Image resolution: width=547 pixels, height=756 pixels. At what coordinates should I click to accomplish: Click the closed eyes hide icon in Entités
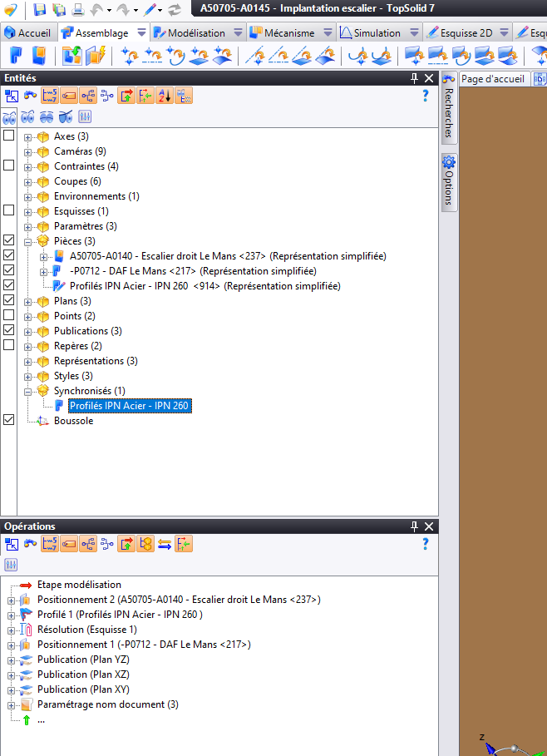coord(47,116)
